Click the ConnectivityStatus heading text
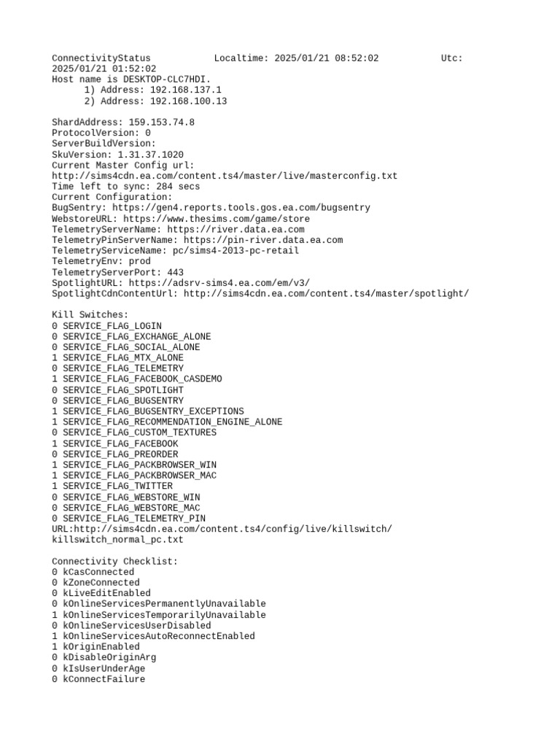The width and height of the screenshot is (560, 747). [101, 58]
